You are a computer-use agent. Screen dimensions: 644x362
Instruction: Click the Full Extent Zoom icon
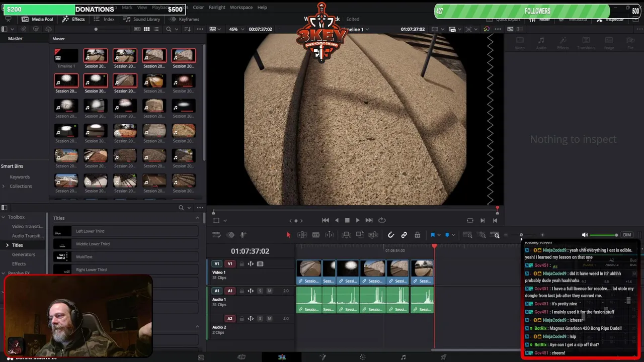click(467, 235)
